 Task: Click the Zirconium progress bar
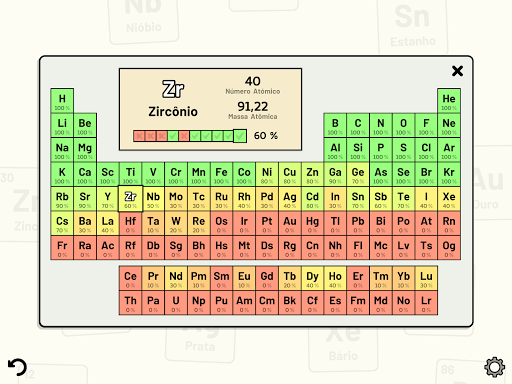190,136
